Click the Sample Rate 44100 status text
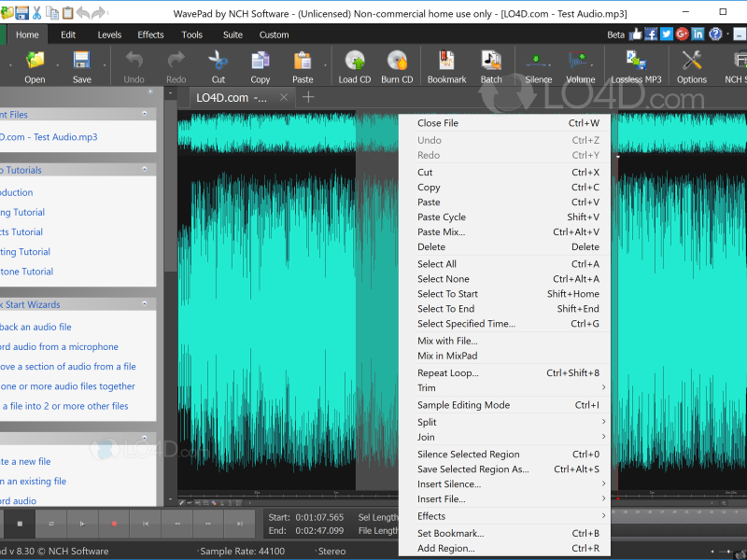Screen dimensions: 747x560 coord(242,551)
